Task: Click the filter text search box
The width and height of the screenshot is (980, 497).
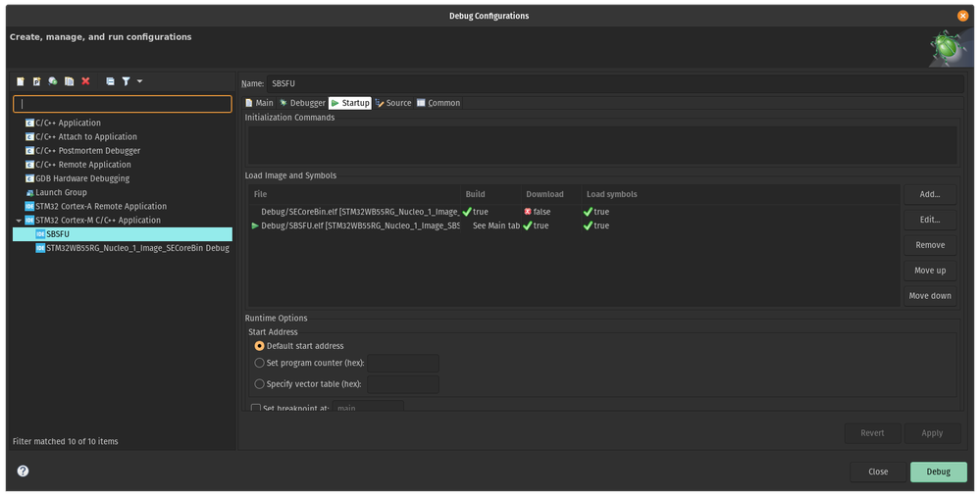Action: 123,104
